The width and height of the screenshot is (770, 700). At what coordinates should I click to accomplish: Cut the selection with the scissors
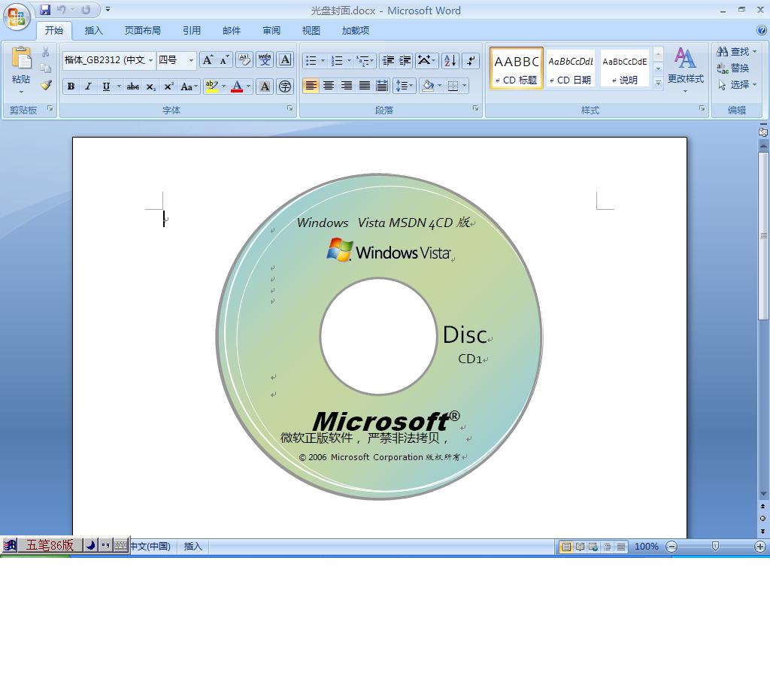[x=46, y=52]
